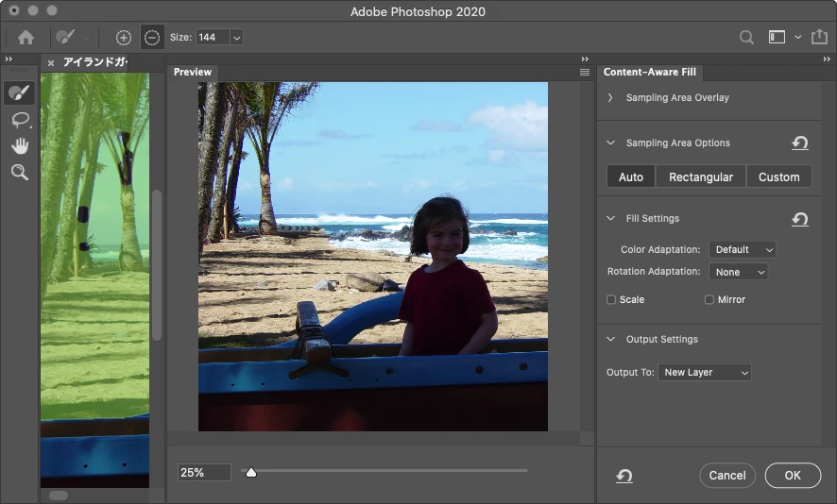
Task: Collapse the Content-Aware Fill panel double arrows
Action: point(827,59)
